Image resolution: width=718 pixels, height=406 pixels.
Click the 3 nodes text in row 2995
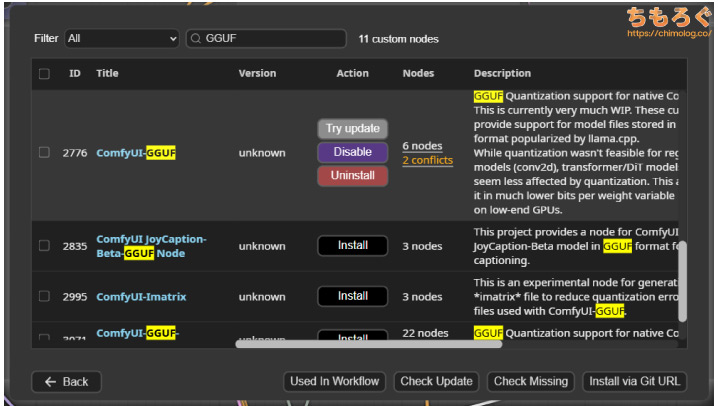click(x=422, y=297)
